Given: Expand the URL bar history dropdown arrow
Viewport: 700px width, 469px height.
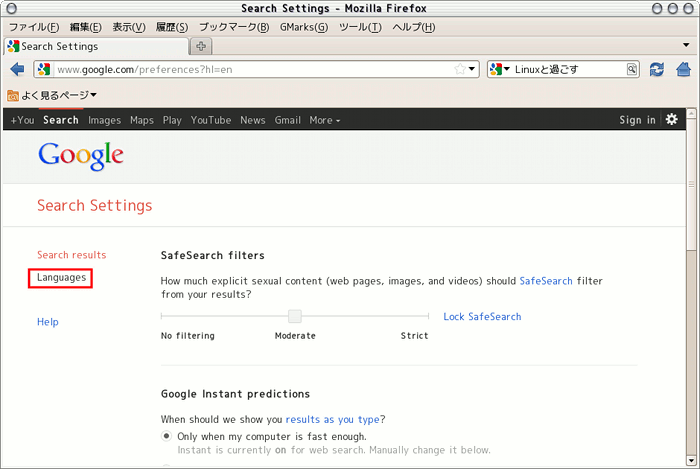Looking at the screenshot, I should 473,70.
